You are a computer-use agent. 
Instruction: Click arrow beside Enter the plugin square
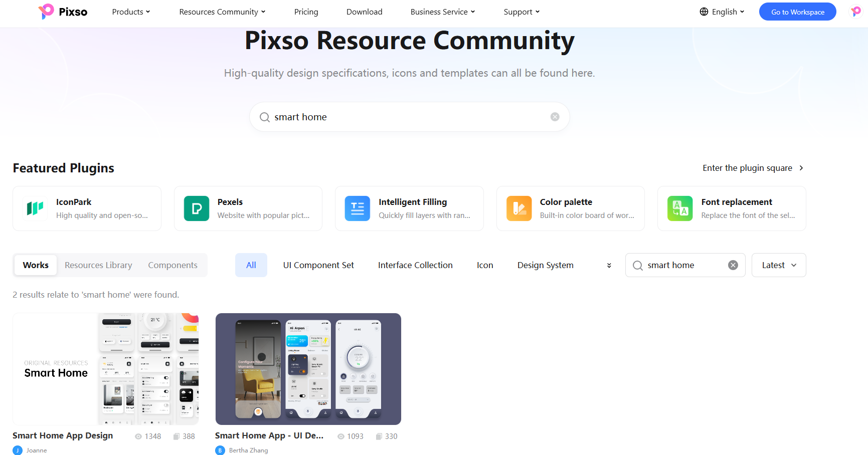tap(801, 168)
